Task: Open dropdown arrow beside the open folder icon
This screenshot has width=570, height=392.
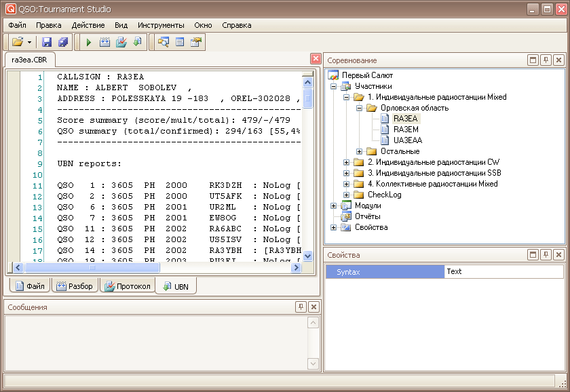Action: (30, 42)
